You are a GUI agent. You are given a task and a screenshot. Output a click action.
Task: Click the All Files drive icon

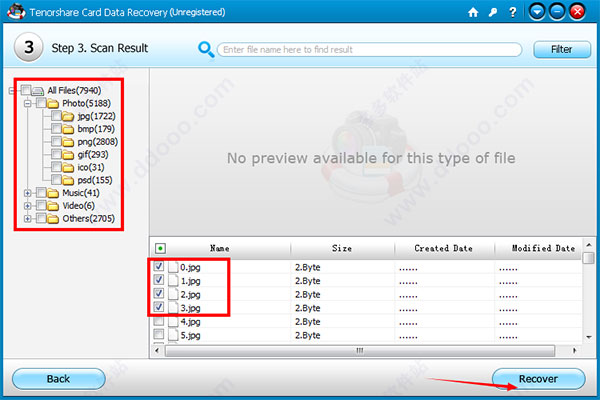[x=38, y=91]
